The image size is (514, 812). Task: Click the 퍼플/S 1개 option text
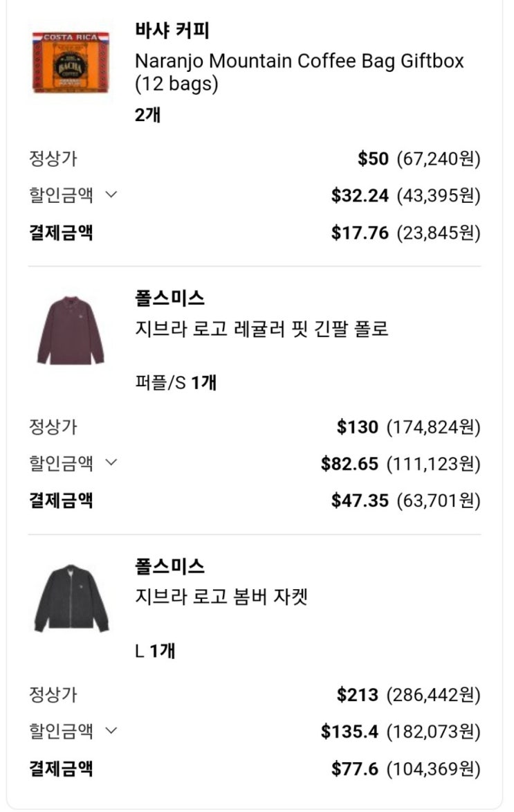pyautogui.click(x=176, y=382)
